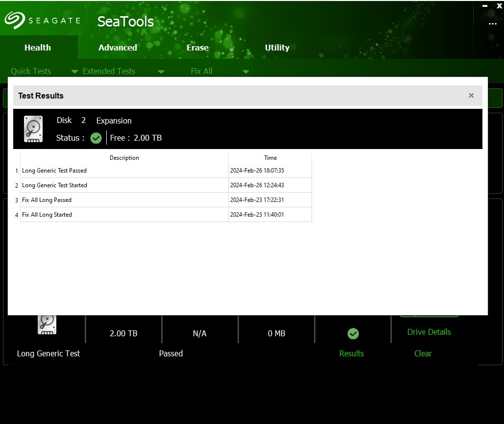Go to the Erase tab
Screen dimensions: 504x424
[197, 48]
